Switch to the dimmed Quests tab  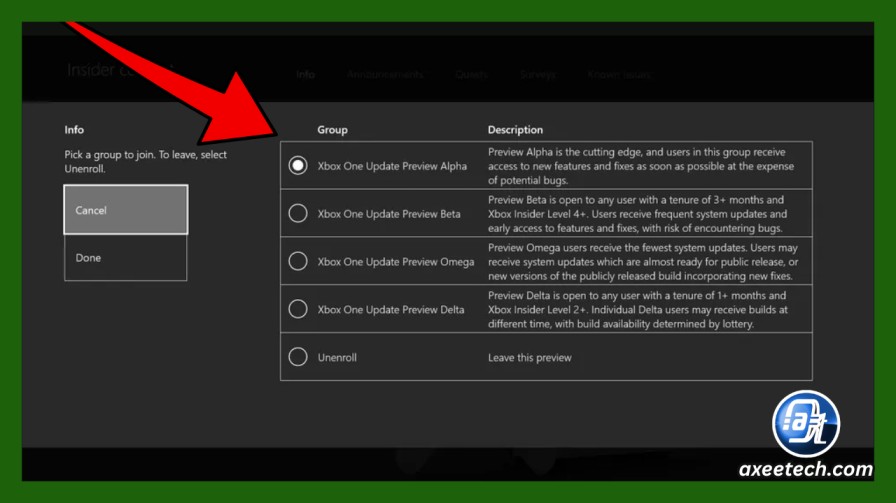tap(471, 74)
